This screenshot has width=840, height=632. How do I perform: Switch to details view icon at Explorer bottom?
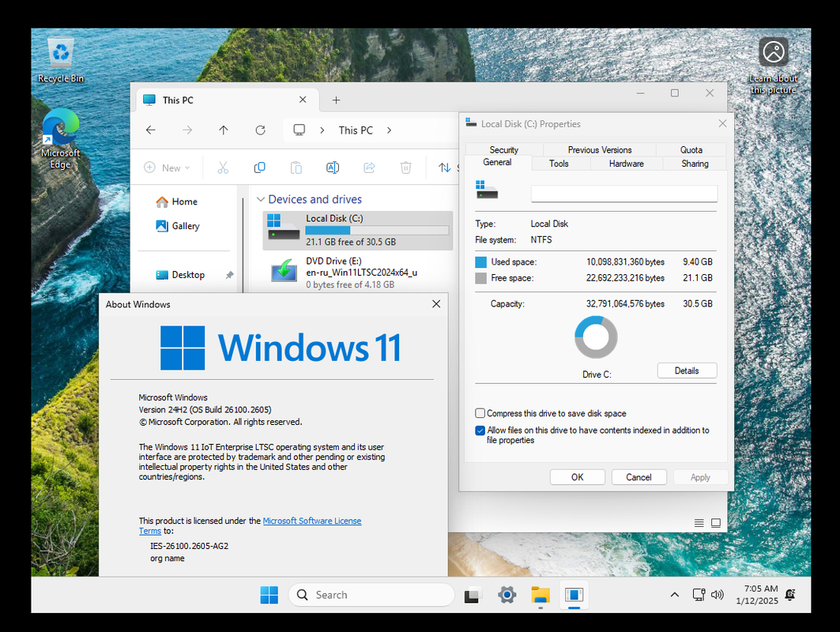pyautogui.click(x=699, y=523)
